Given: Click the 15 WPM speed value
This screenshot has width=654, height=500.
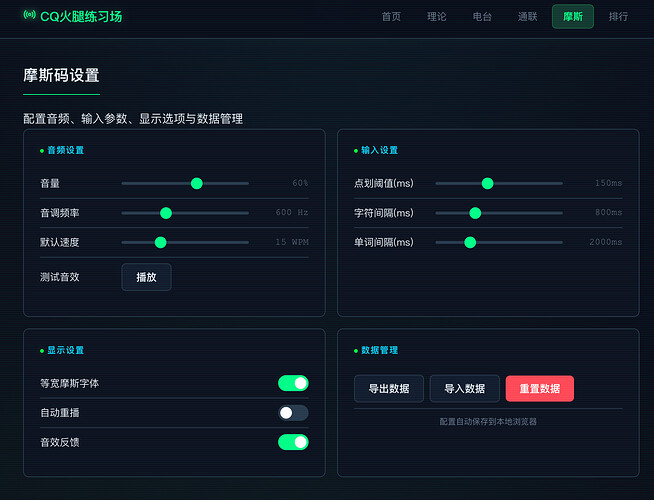Looking at the screenshot, I should tap(292, 242).
